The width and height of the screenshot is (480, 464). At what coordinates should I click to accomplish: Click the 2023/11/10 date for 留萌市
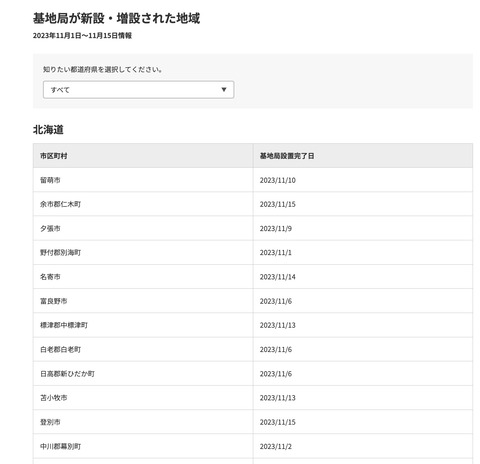[x=278, y=180]
